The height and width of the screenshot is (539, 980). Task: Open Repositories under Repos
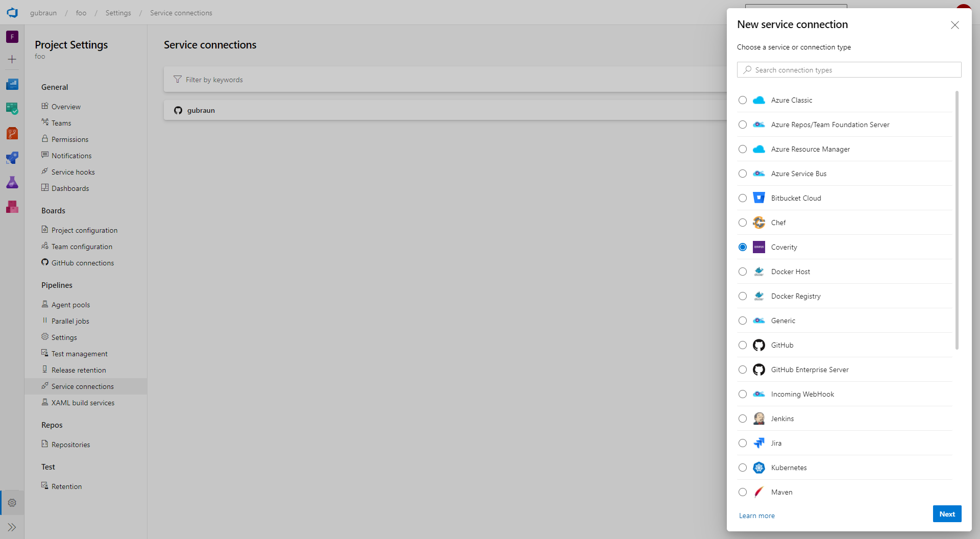(70, 445)
